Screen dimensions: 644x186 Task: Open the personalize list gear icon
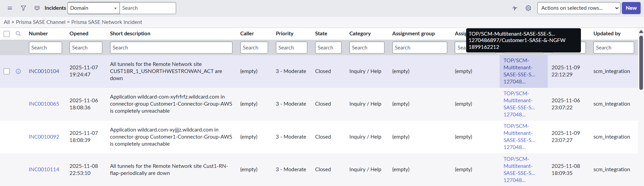528,8
